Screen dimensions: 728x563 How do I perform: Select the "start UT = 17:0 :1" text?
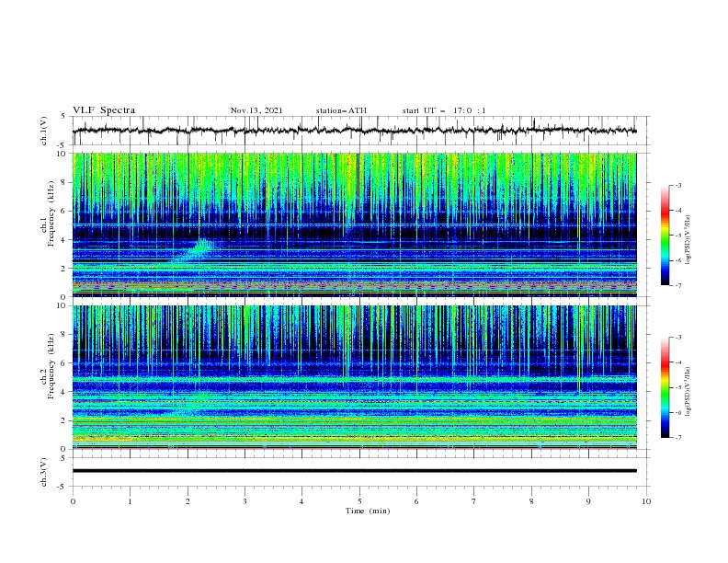[x=444, y=110]
